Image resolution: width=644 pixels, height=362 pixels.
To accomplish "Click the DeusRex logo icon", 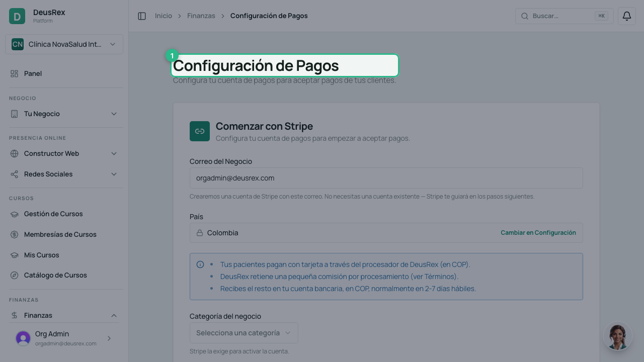I will pyautogui.click(x=17, y=16).
